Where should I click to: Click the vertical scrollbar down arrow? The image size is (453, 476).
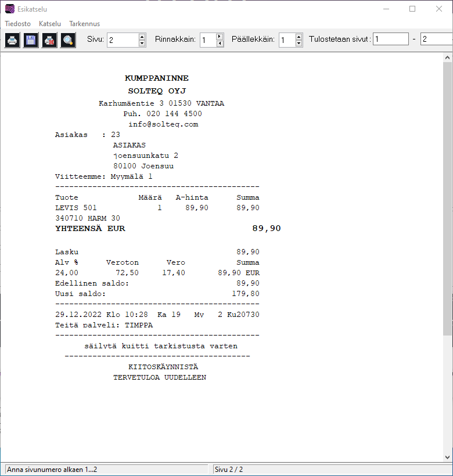tap(447, 457)
